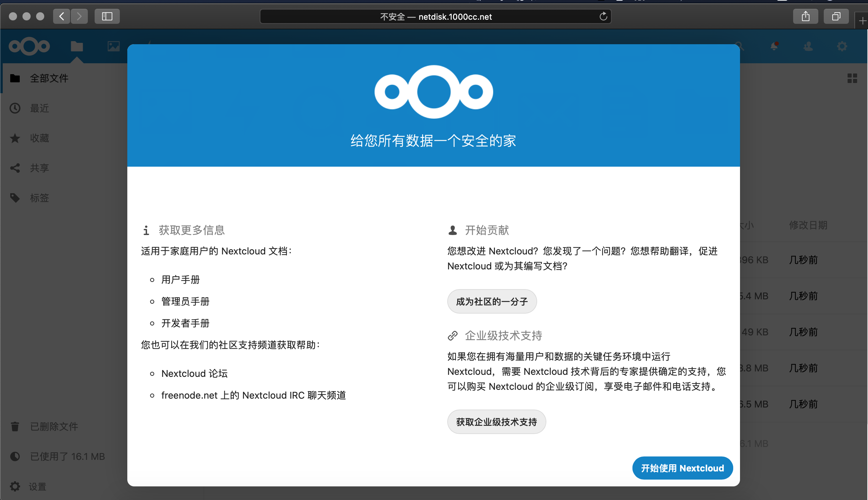
Task: Click the netdisk.1000cc.net address bar
Action: click(435, 16)
